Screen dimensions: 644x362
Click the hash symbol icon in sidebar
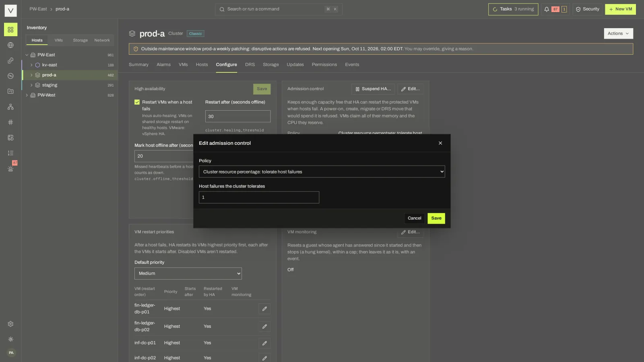point(10,122)
